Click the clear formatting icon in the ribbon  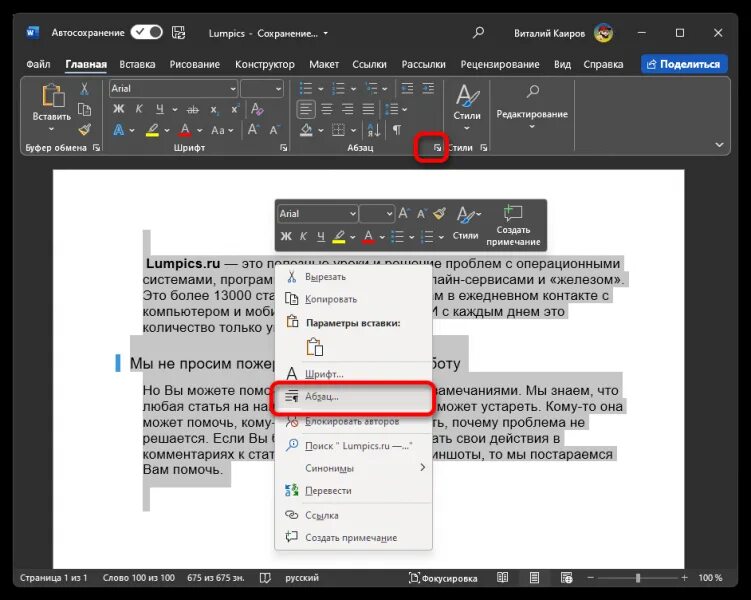point(257,109)
